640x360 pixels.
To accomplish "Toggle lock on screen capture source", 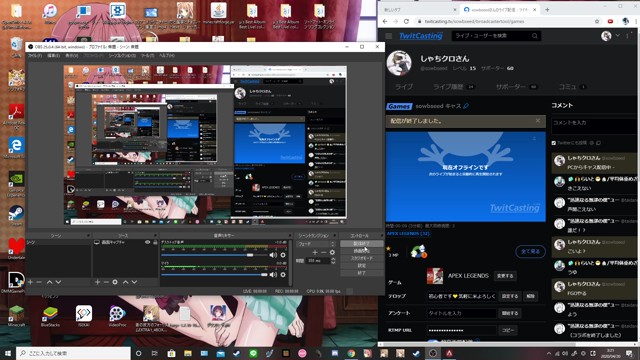I will click(155, 242).
